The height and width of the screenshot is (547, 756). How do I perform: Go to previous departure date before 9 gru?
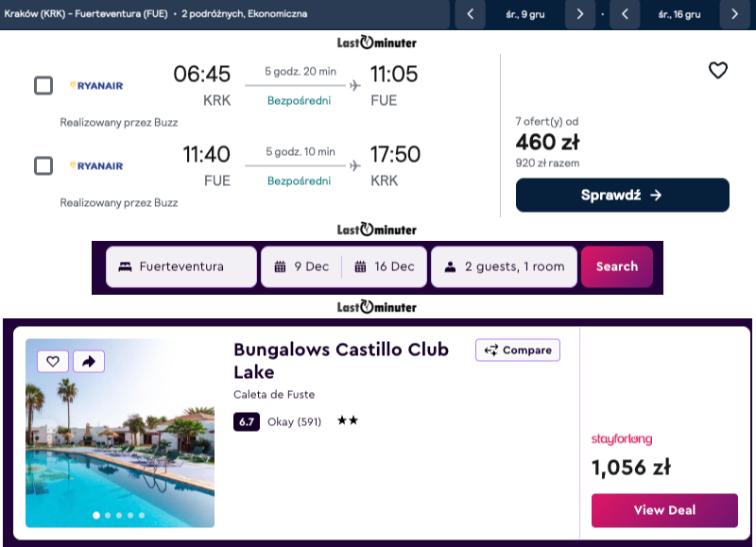point(470,14)
